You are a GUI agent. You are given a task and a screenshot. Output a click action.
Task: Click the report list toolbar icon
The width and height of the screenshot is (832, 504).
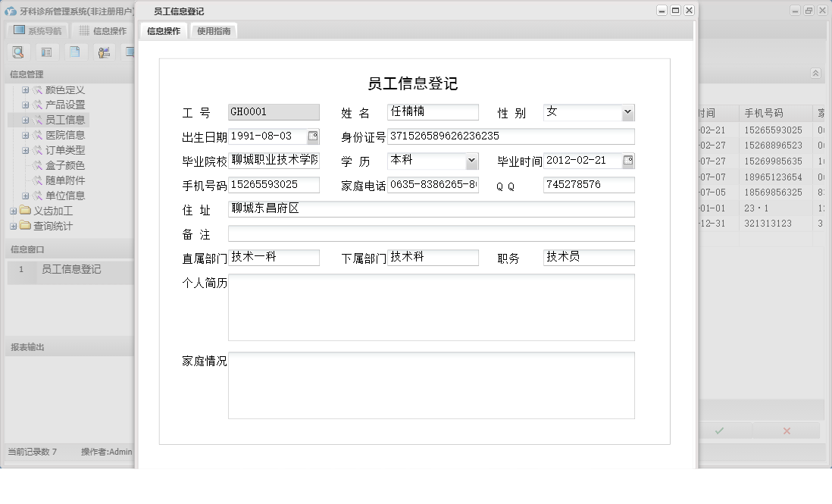pyautogui.click(x=45, y=52)
